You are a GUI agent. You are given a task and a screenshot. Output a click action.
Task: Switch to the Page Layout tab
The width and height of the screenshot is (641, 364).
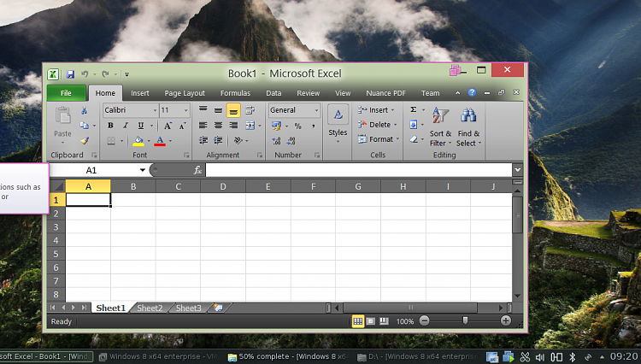click(x=185, y=93)
